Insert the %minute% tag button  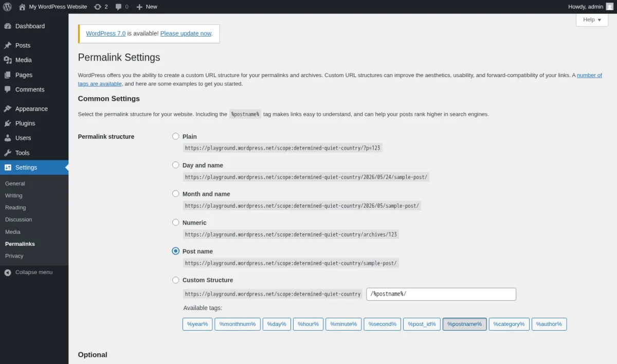tap(343, 324)
